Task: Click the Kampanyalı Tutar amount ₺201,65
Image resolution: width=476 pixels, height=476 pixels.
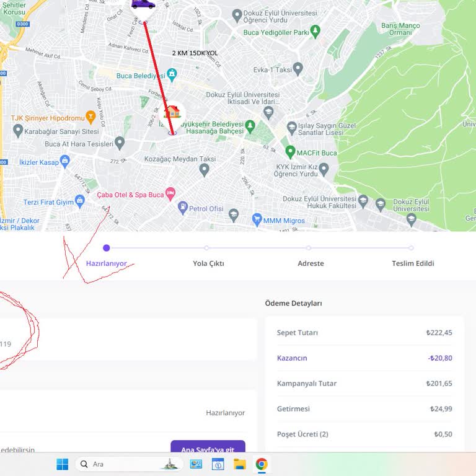Action: (439, 384)
